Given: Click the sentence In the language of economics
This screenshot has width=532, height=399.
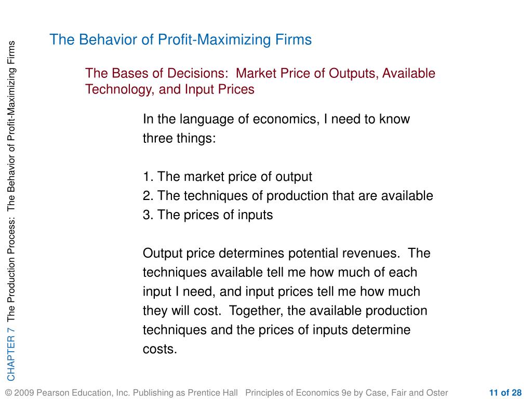Looking at the screenshot, I should (x=276, y=119).
